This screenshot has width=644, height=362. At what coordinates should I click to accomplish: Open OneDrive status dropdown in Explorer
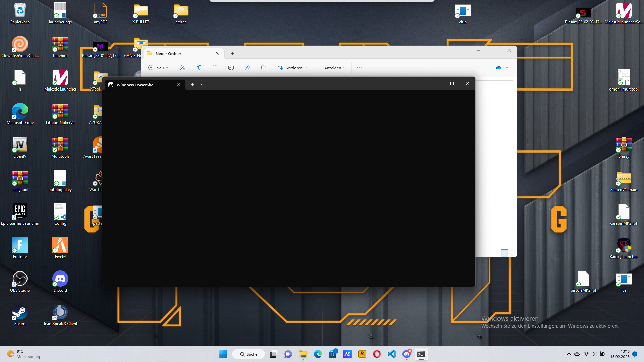(x=502, y=68)
